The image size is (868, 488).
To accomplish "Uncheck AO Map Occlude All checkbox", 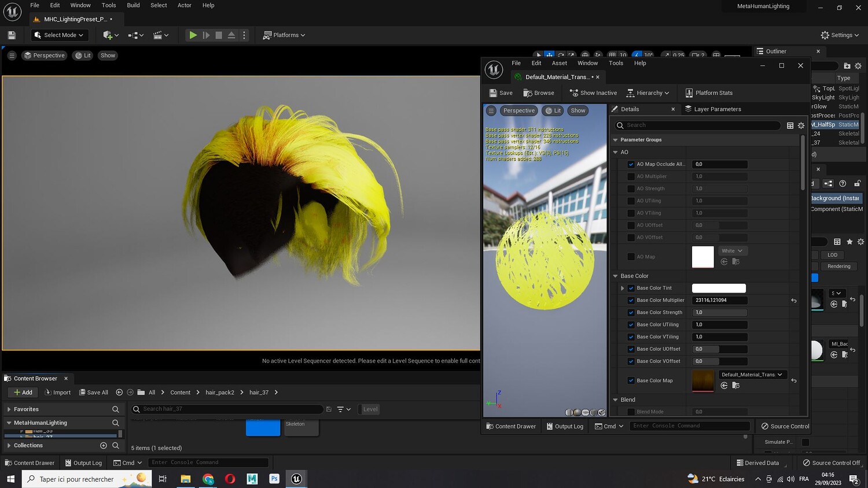I will click(x=631, y=164).
